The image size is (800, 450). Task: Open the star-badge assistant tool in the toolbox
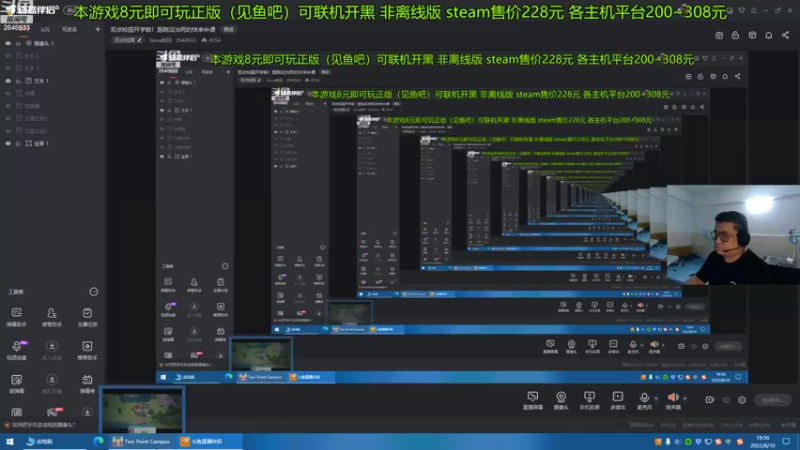click(87, 350)
